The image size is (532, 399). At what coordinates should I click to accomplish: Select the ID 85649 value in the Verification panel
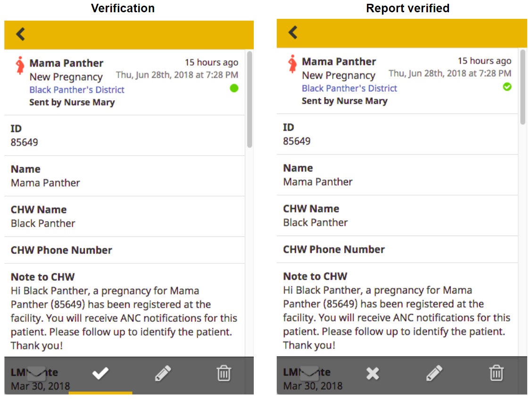(x=25, y=142)
